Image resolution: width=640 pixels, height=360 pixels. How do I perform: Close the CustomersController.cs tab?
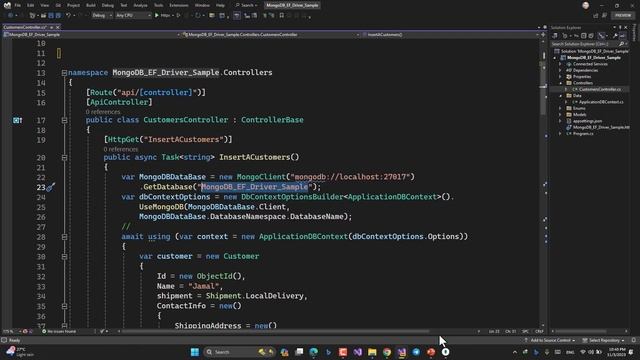click(58, 27)
